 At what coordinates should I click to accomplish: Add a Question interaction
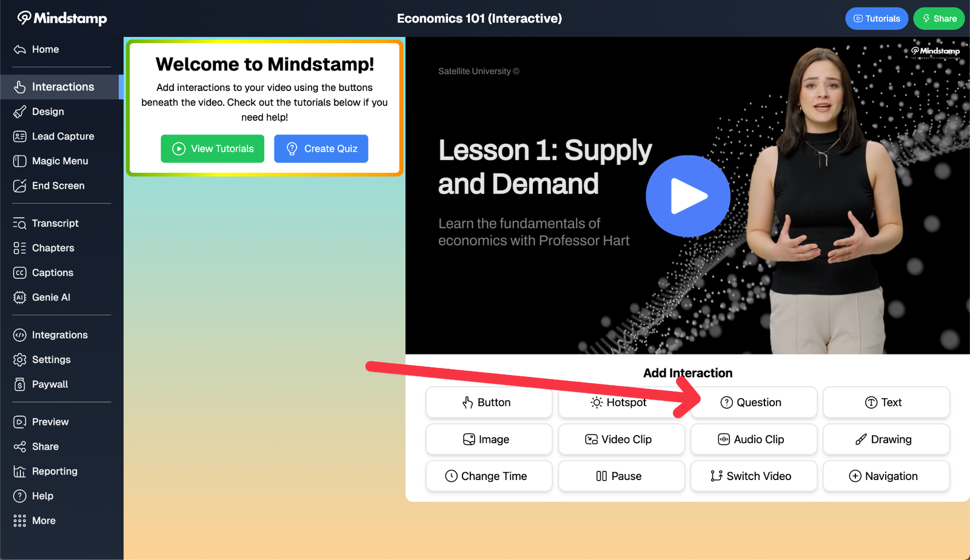click(x=753, y=402)
